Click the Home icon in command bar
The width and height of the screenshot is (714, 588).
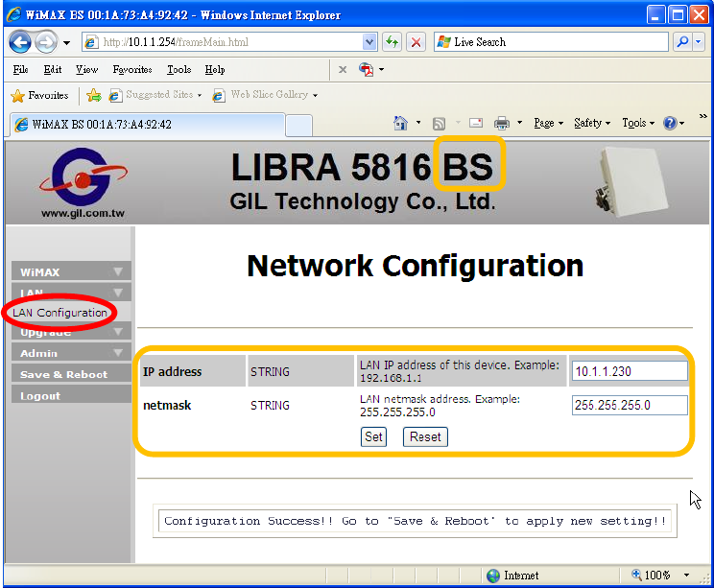pyautogui.click(x=400, y=123)
